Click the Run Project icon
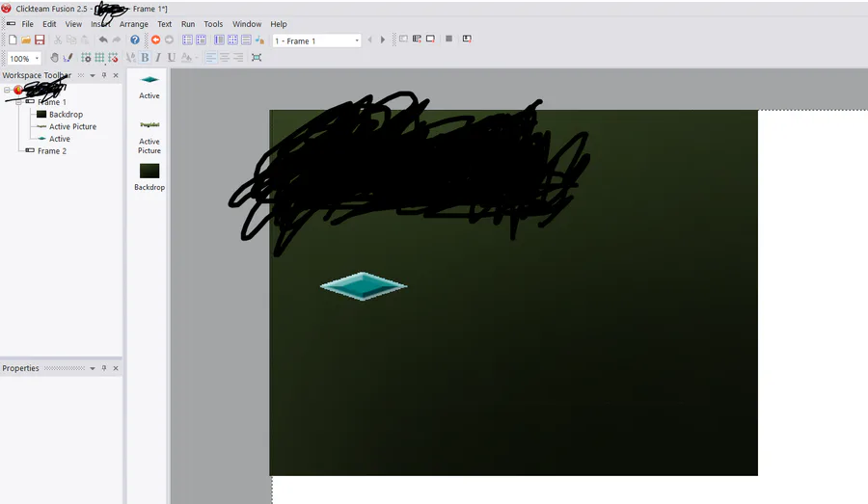Screen dimensions: 868x504 pos(403,39)
